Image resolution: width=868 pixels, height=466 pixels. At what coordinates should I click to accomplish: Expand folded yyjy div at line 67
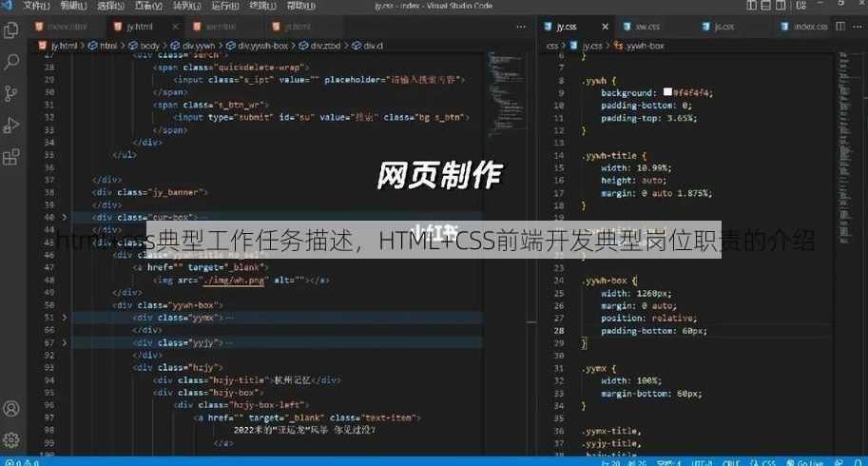(65, 342)
